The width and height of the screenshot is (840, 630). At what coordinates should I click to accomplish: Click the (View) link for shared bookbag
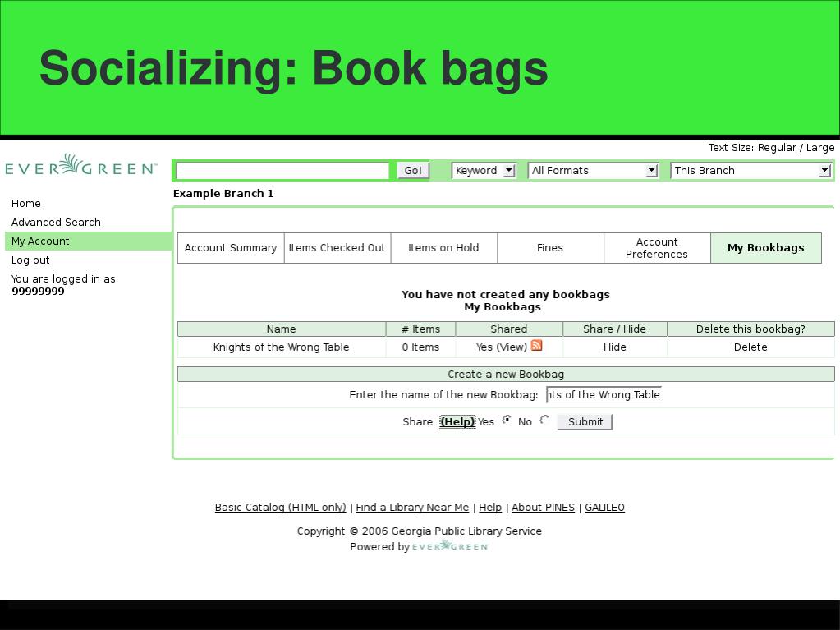point(512,347)
